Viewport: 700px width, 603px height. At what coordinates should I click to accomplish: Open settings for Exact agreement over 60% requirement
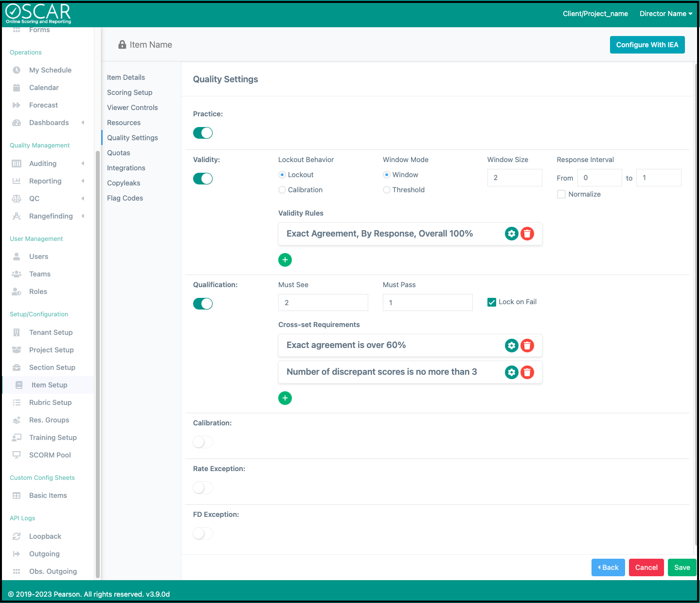[511, 346]
